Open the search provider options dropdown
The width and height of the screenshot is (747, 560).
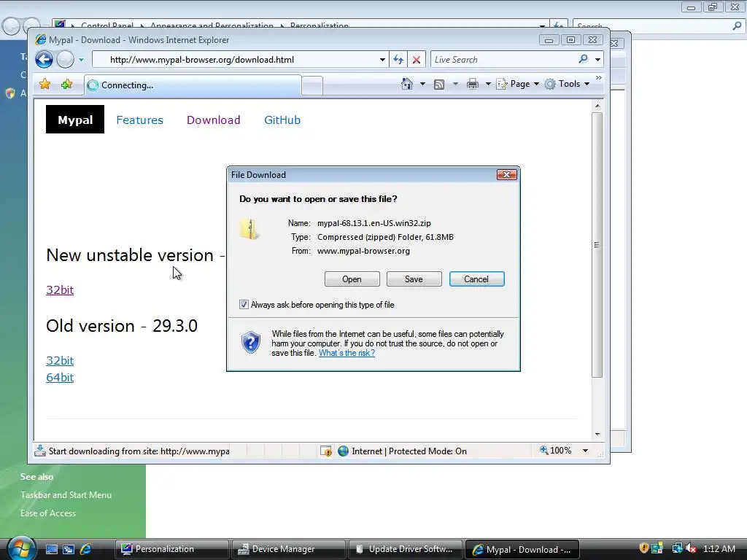(x=597, y=60)
